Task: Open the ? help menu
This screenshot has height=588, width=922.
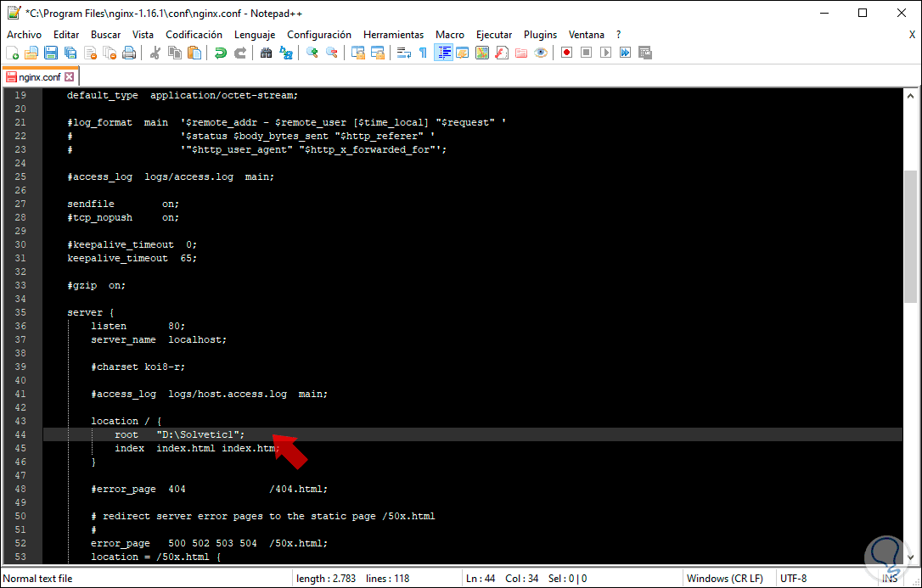Action: pyautogui.click(x=619, y=35)
